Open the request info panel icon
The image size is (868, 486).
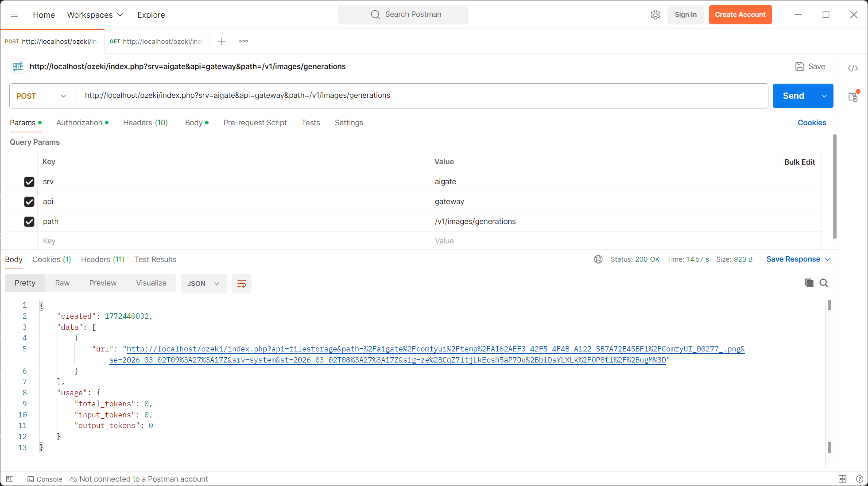tap(853, 96)
